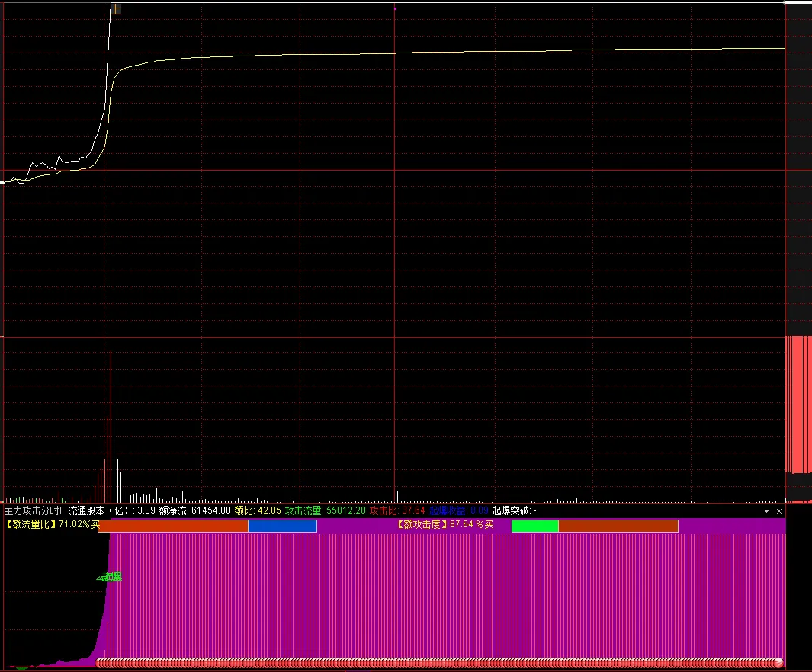Click the small green triangle at bottom left
This screenshot has height=672, width=812.
pos(21,668)
